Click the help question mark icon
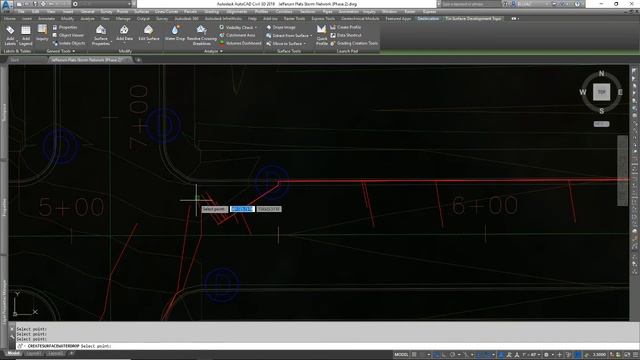 pos(578,4)
